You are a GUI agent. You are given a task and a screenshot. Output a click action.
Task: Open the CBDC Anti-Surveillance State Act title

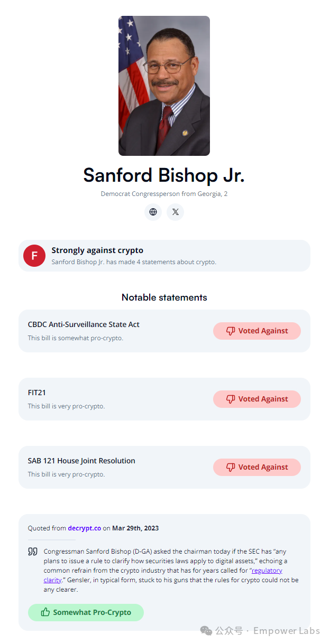click(84, 324)
